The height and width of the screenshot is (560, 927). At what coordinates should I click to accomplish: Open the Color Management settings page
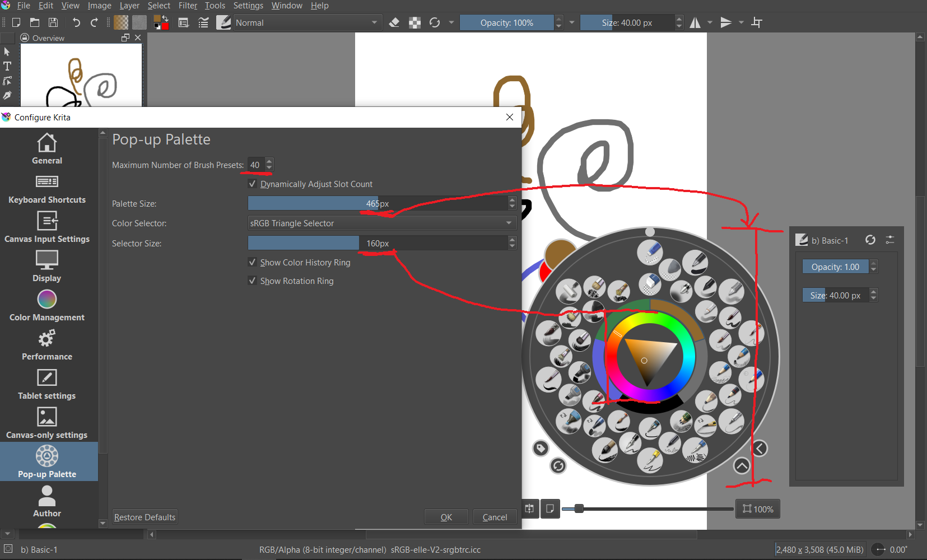click(x=47, y=306)
